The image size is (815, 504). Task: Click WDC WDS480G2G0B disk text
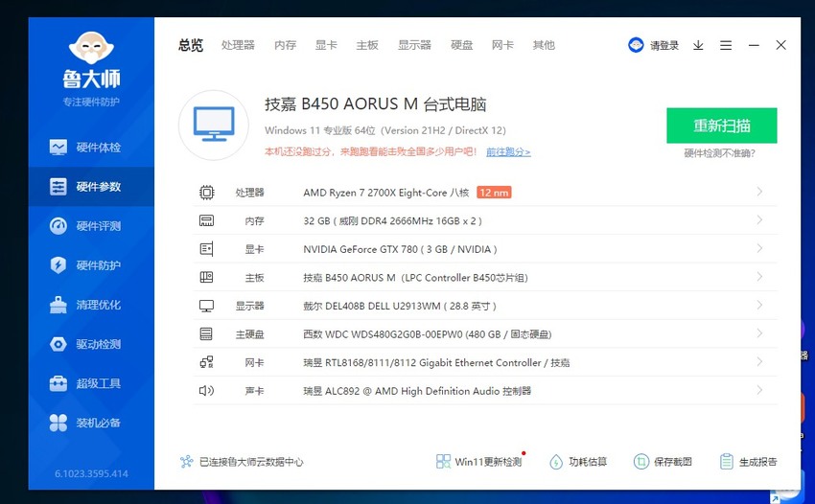point(428,334)
